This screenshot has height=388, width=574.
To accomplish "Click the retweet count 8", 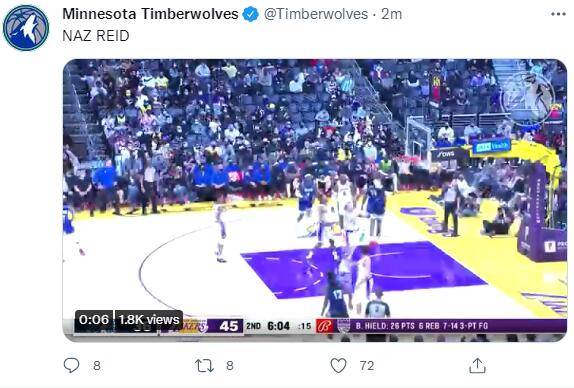I will point(230,366).
